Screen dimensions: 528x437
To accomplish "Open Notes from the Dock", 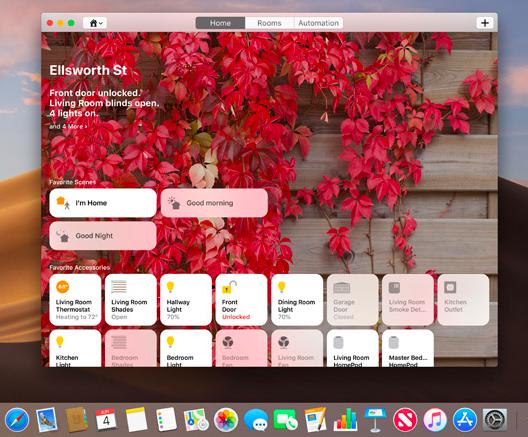I will tap(136, 419).
